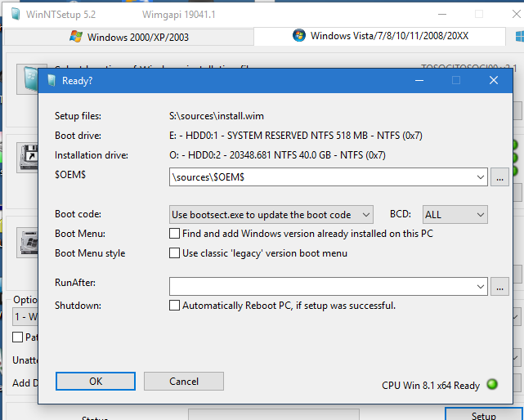Click the Ready dialog title bar icon

point(52,80)
